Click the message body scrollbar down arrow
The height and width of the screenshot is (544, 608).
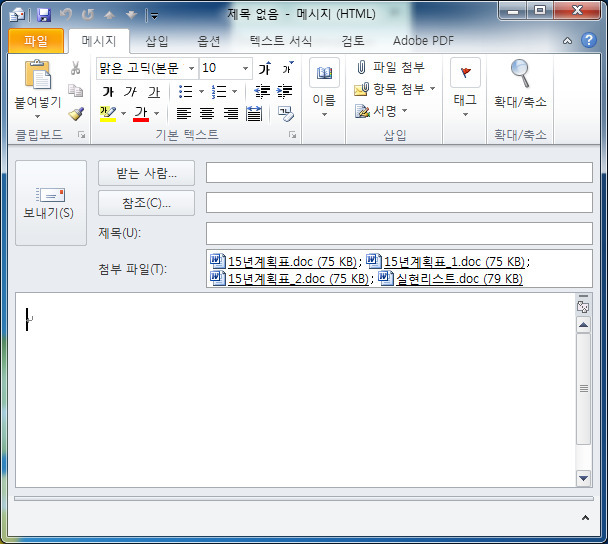(583, 478)
